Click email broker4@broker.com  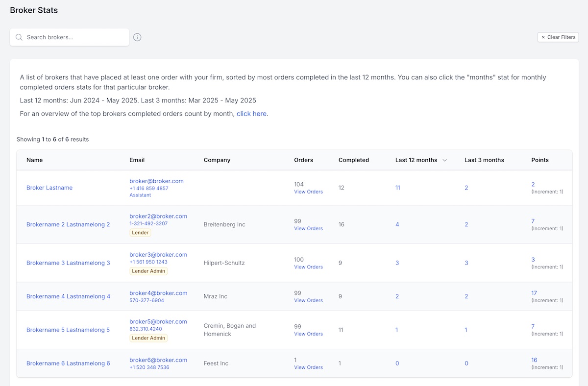coord(158,293)
